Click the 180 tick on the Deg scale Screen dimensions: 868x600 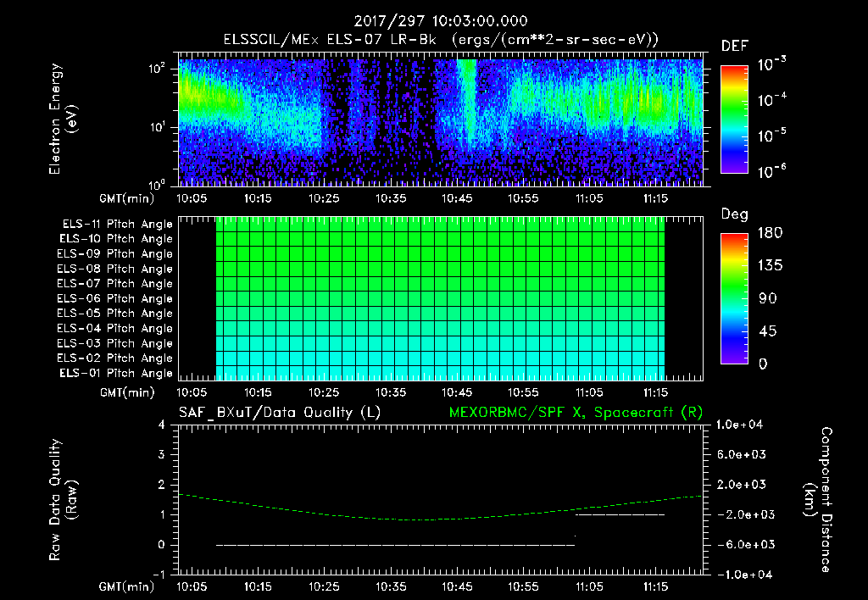pyautogui.click(x=771, y=232)
